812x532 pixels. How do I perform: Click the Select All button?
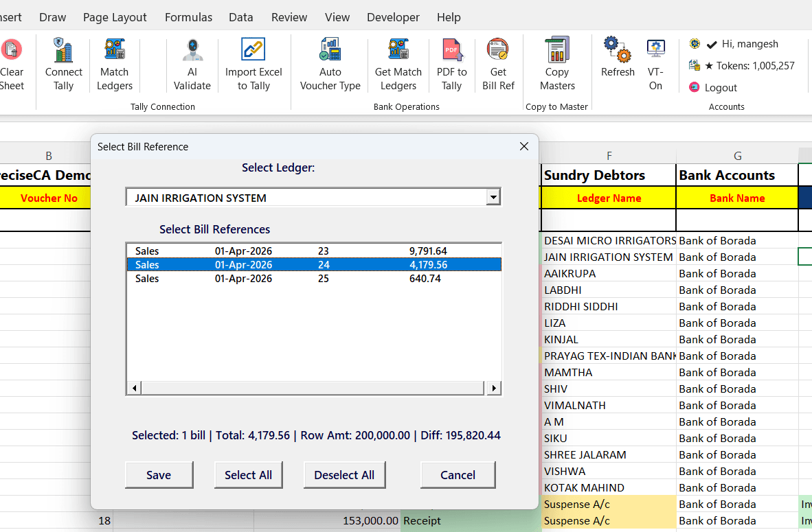(x=248, y=474)
